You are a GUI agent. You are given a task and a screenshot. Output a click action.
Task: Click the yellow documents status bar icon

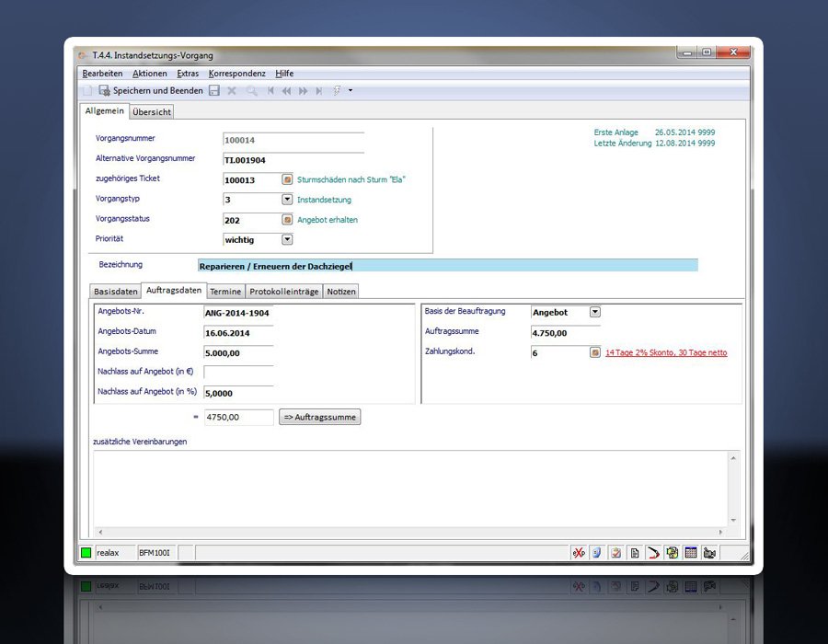(x=673, y=553)
